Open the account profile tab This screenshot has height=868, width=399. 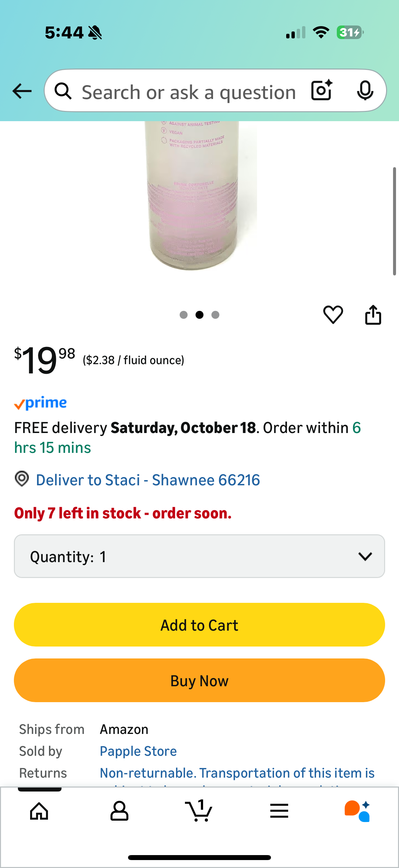[x=119, y=811]
